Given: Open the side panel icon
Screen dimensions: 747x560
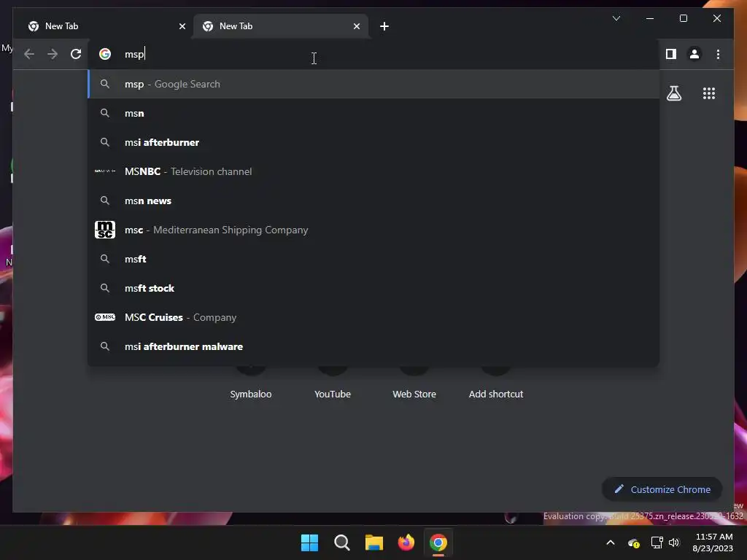Looking at the screenshot, I should [x=671, y=54].
